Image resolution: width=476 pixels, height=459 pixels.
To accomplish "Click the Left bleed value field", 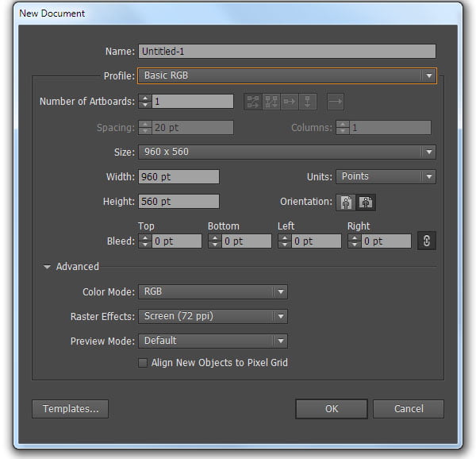I will click(317, 241).
